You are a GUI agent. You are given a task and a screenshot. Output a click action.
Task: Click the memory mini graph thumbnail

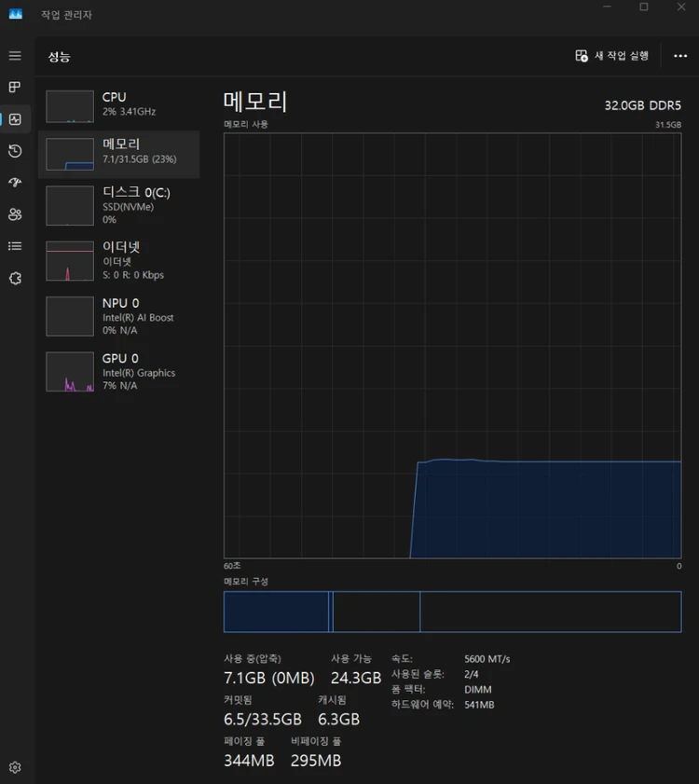click(70, 154)
